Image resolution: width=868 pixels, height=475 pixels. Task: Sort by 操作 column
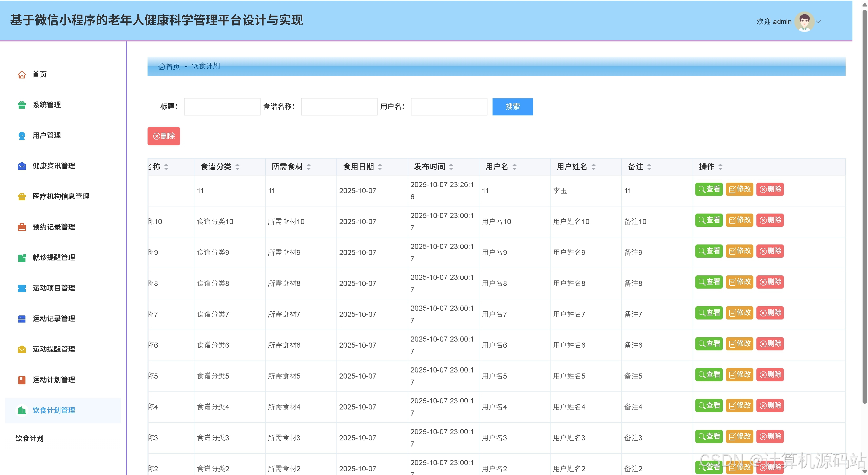[720, 167]
